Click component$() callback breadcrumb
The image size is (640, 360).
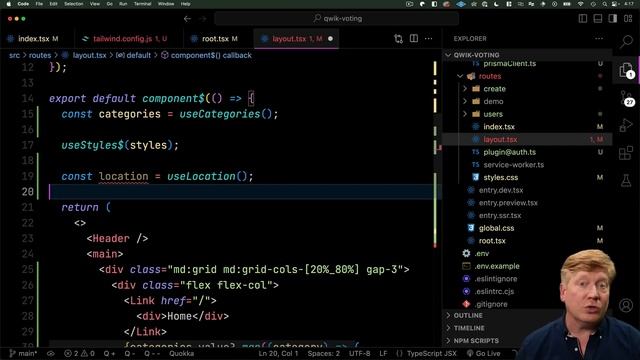206,55
